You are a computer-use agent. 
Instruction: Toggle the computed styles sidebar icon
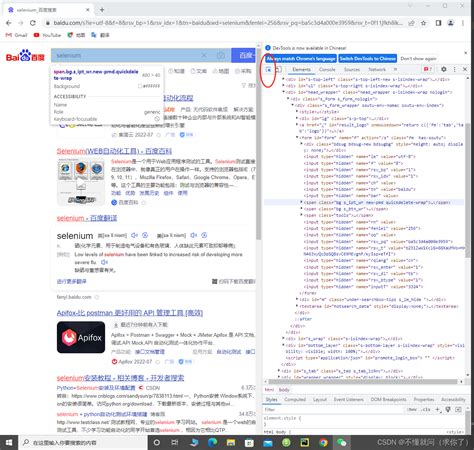pos(458,409)
